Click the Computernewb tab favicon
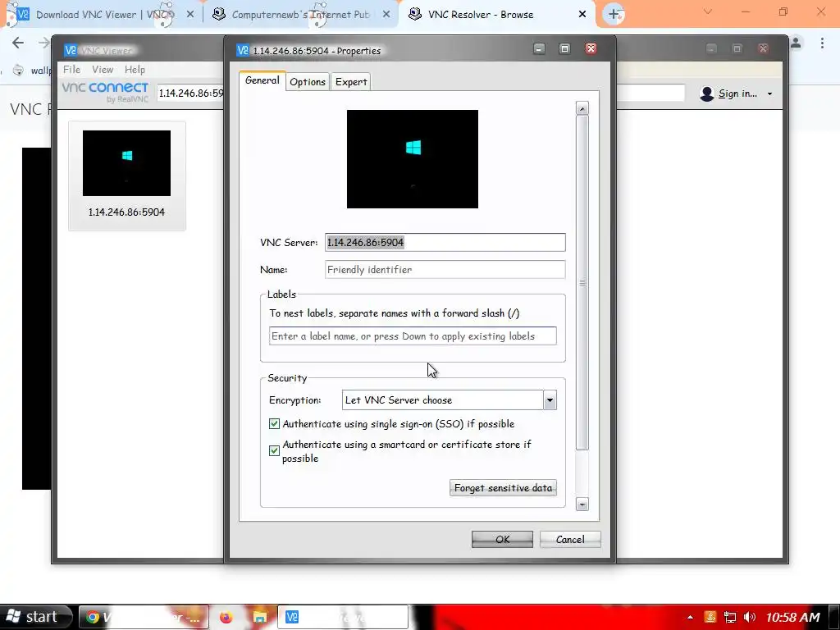This screenshot has width=840, height=630. 218,14
